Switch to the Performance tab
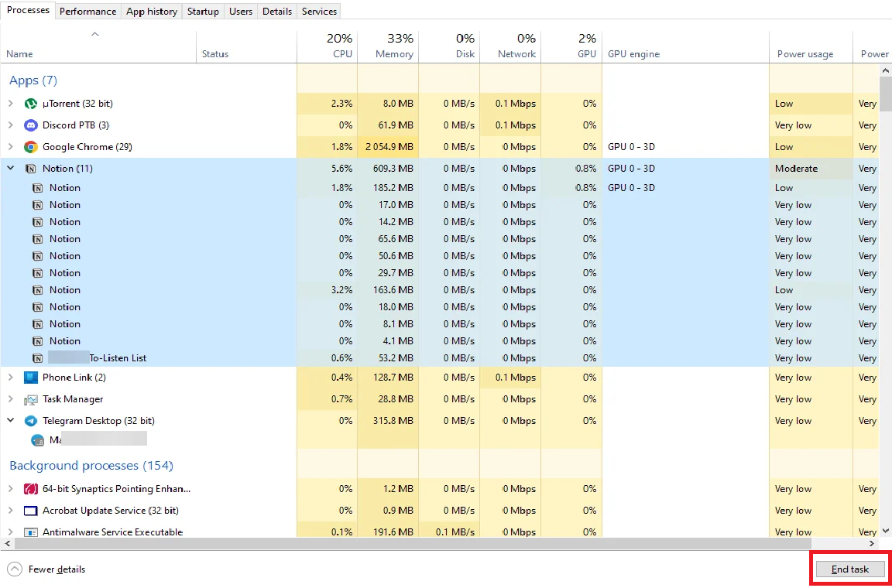The image size is (892, 588). coord(87,12)
